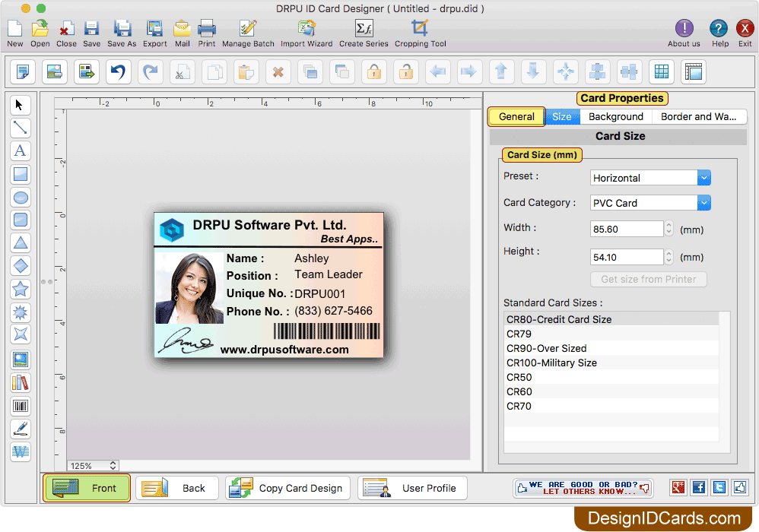The width and height of the screenshot is (759, 532).
Task: Click the Undo arrow icon
Action: point(119,72)
